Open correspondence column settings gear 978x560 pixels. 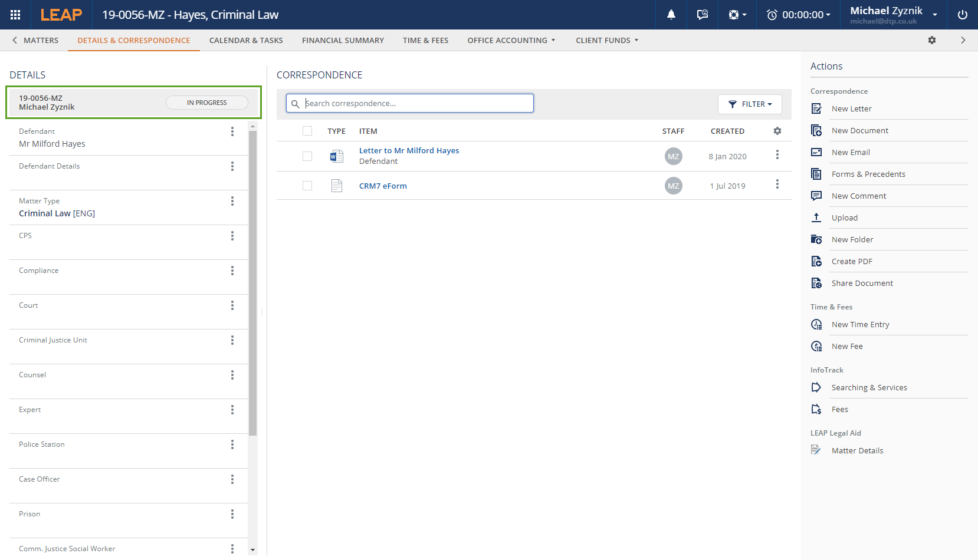tap(777, 131)
